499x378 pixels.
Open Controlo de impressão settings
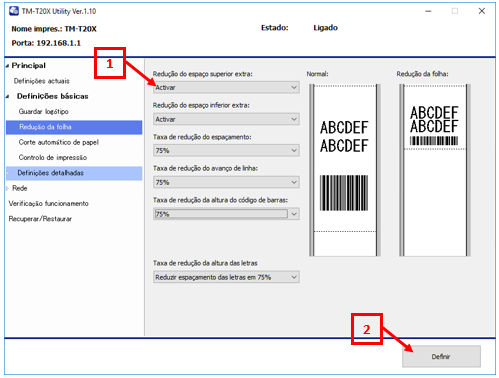click(x=53, y=157)
